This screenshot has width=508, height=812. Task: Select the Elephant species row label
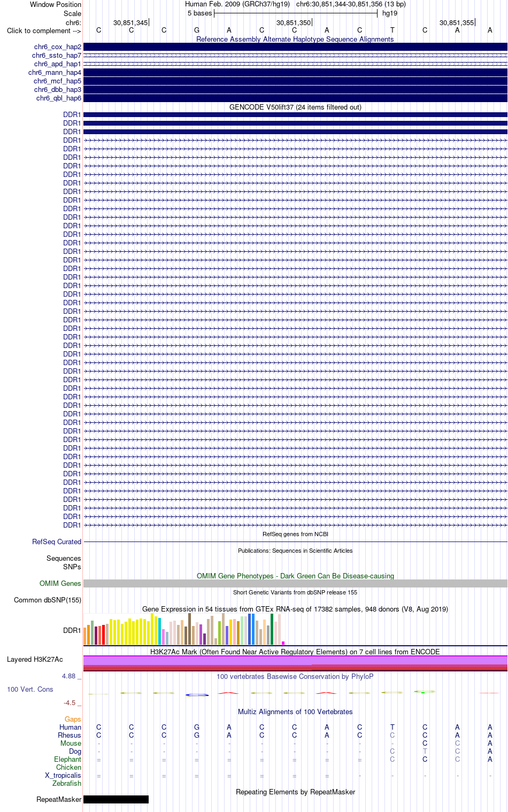pyautogui.click(x=67, y=759)
